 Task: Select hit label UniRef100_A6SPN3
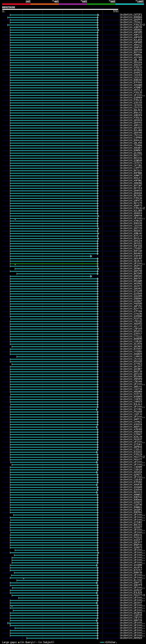tap(131, 284)
